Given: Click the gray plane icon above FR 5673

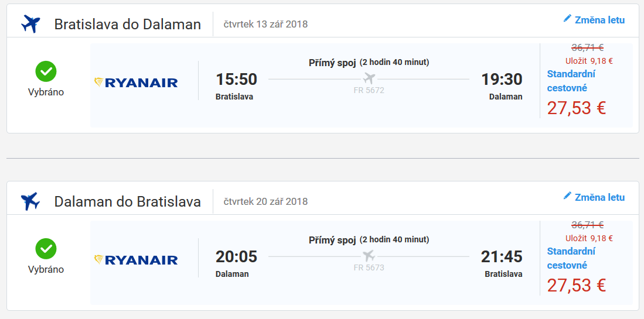Looking at the screenshot, I should 369,256.
